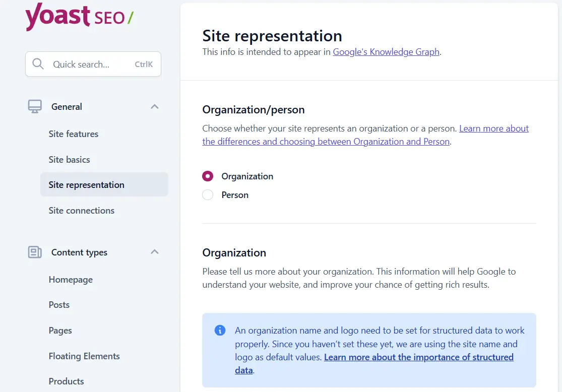Open the Pages content type settings

click(x=60, y=331)
